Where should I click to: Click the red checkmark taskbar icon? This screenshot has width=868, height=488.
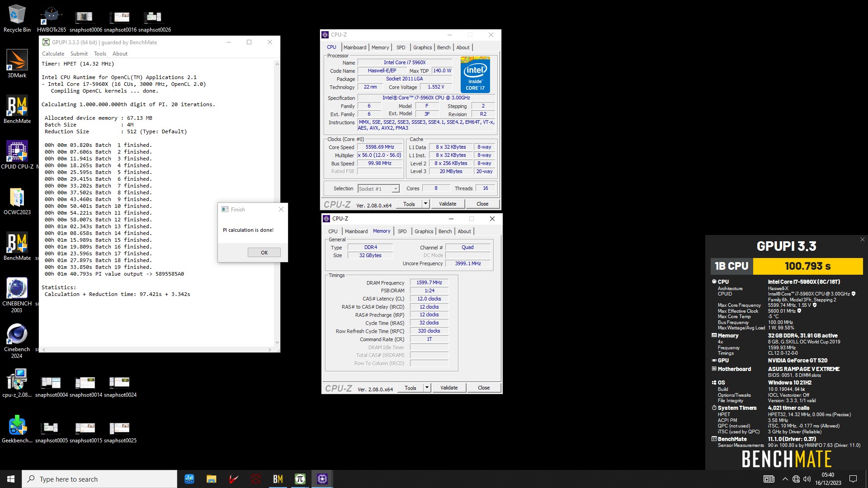[x=233, y=479]
